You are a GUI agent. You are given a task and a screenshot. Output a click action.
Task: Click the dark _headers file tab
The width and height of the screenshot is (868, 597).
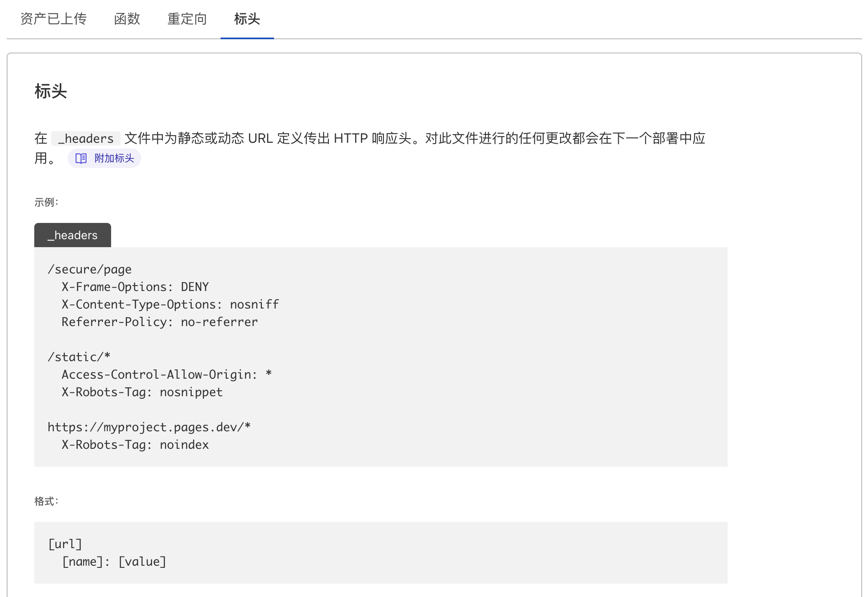click(73, 235)
